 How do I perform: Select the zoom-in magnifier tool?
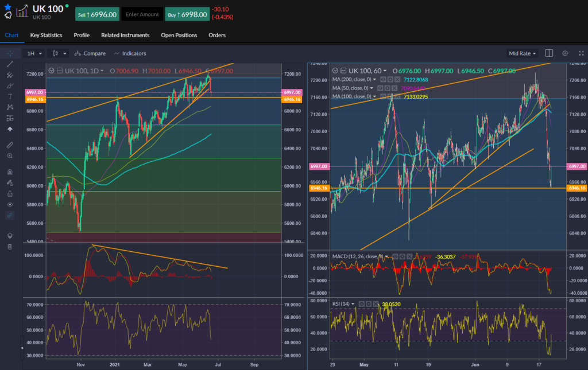click(10, 155)
